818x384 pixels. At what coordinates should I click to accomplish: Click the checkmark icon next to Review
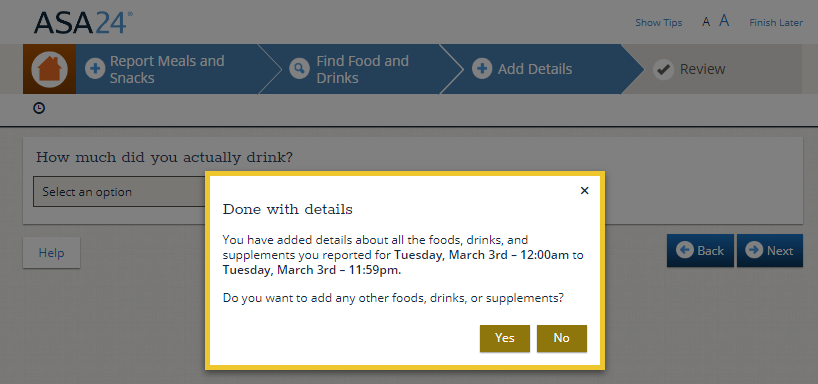[x=663, y=69]
